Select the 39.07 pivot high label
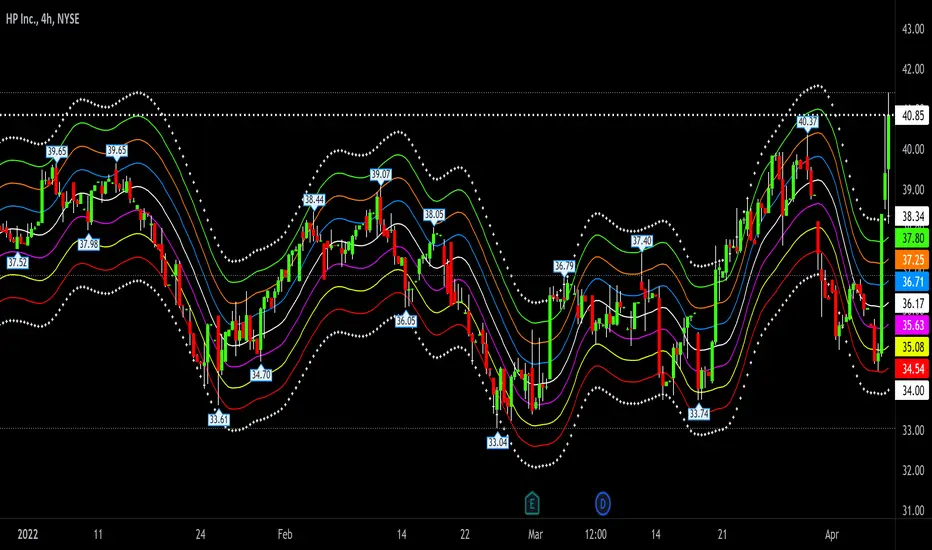This screenshot has width=932, height=550. [380, 174]
